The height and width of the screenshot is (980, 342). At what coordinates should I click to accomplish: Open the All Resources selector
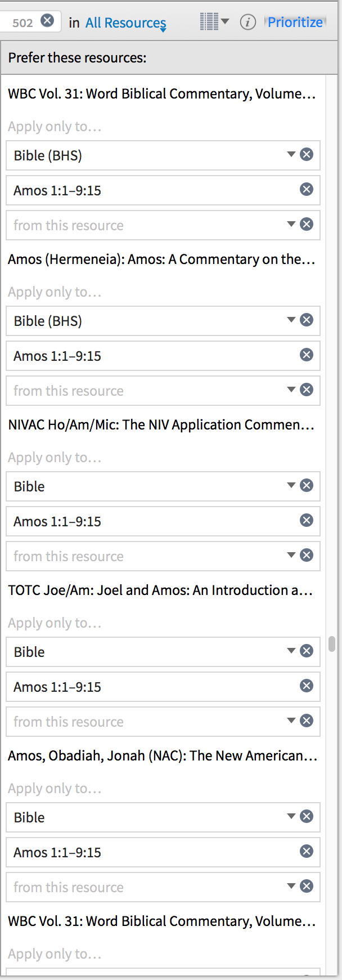click(126, 23)
